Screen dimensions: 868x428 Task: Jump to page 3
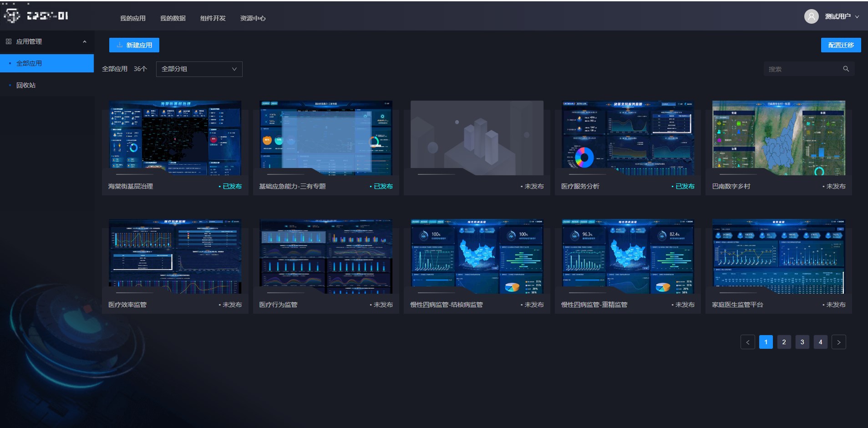tap(802, 342)
